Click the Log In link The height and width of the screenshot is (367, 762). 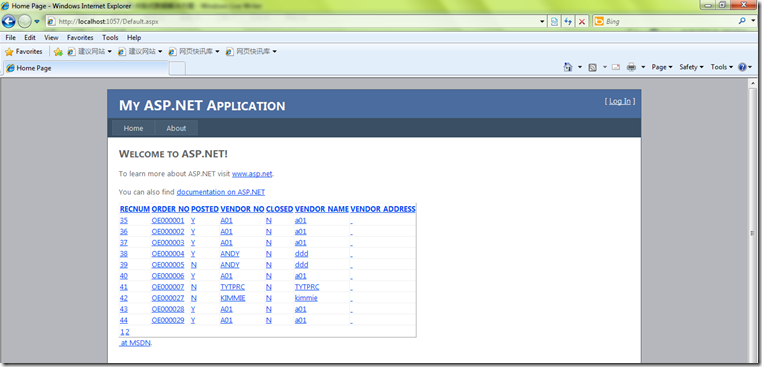620,101
